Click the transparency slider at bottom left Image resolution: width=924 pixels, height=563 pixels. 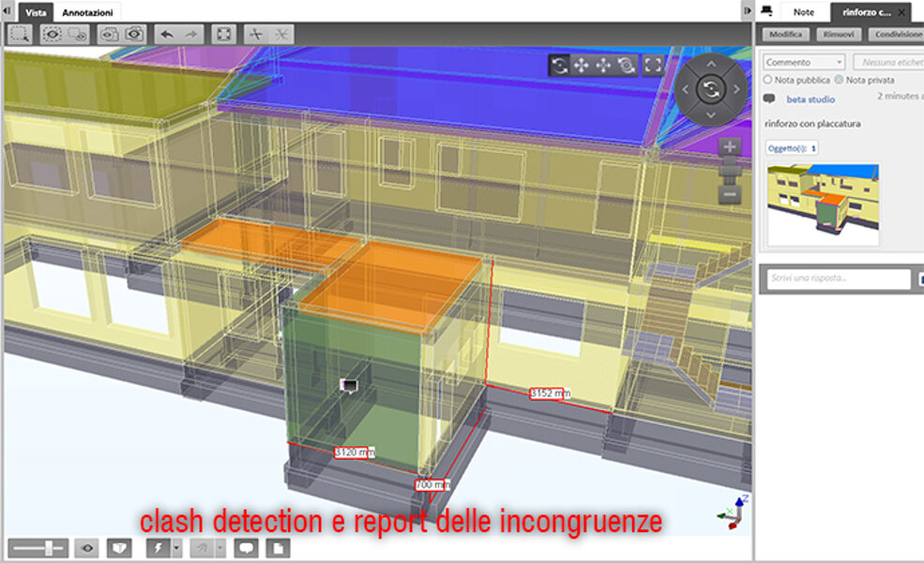tap(38, 548)
